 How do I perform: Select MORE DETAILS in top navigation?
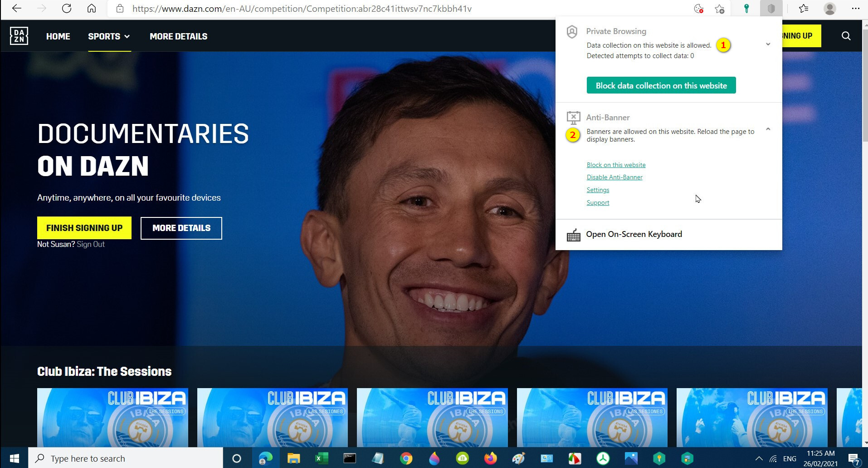(178, 36)
